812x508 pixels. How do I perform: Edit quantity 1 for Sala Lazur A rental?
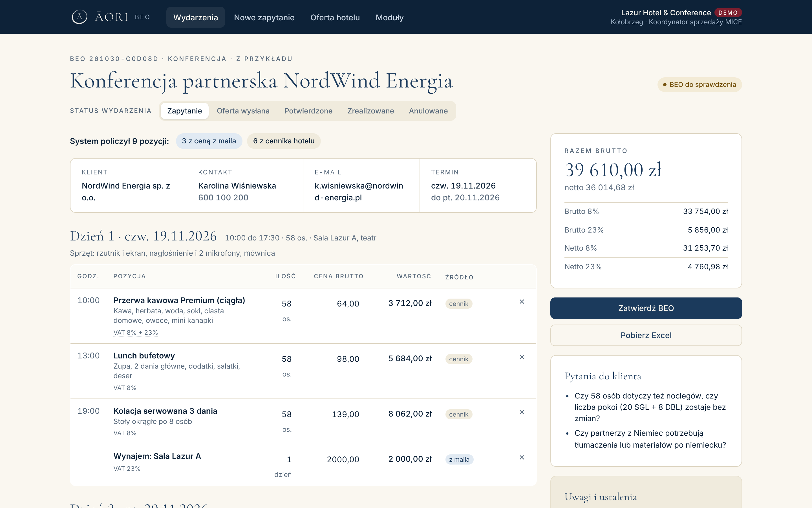[289, 460]
